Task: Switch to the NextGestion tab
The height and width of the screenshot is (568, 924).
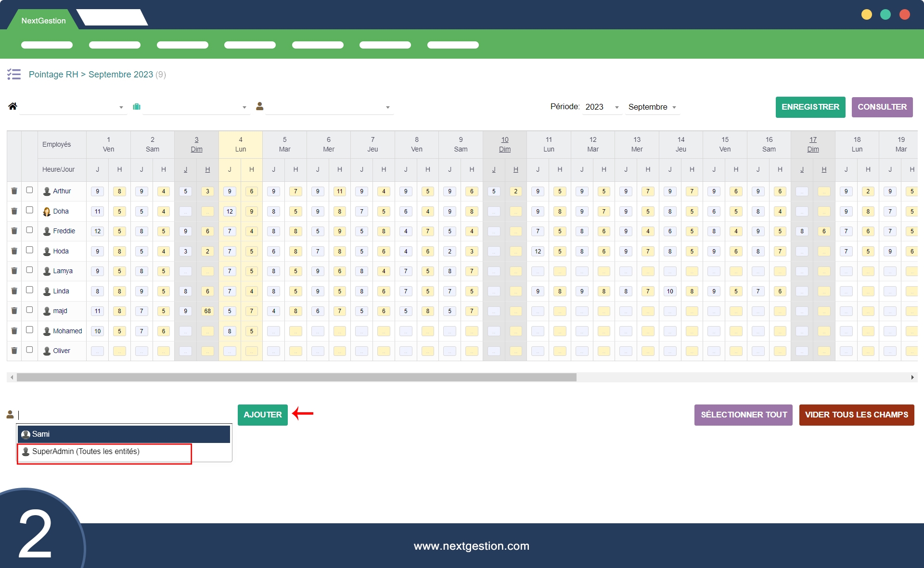Action: [43, 21]
